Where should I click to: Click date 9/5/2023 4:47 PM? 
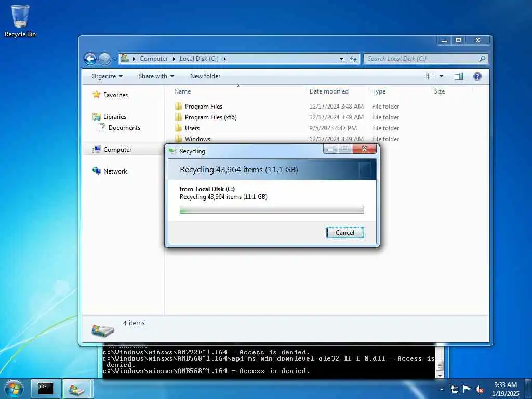coord(333,128)
